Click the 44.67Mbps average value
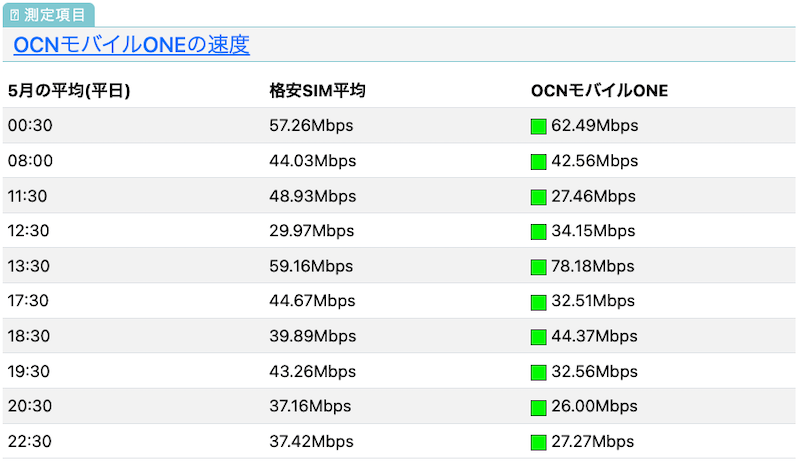The height and width of the screenshot is (463, 800). [312, 301]
